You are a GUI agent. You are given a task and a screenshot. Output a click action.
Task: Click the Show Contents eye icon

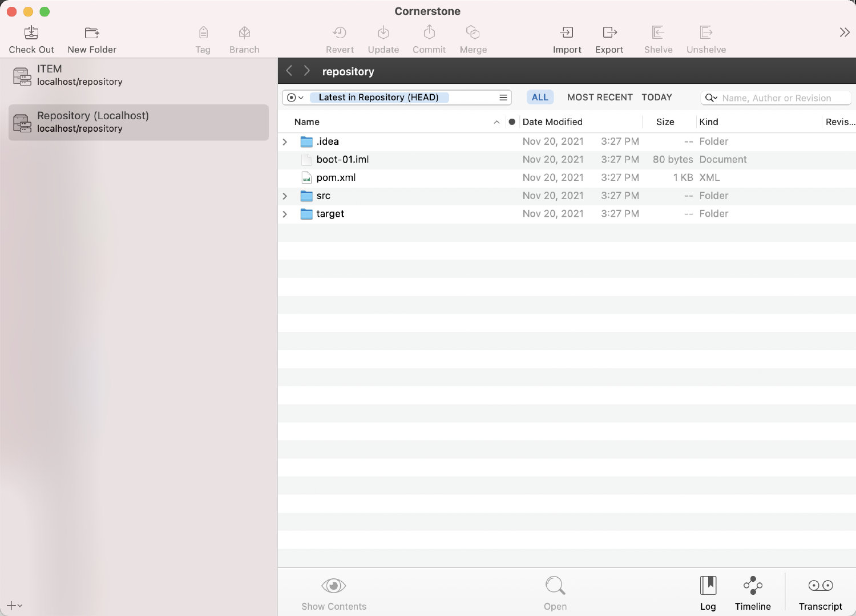[x=334, y=586]
